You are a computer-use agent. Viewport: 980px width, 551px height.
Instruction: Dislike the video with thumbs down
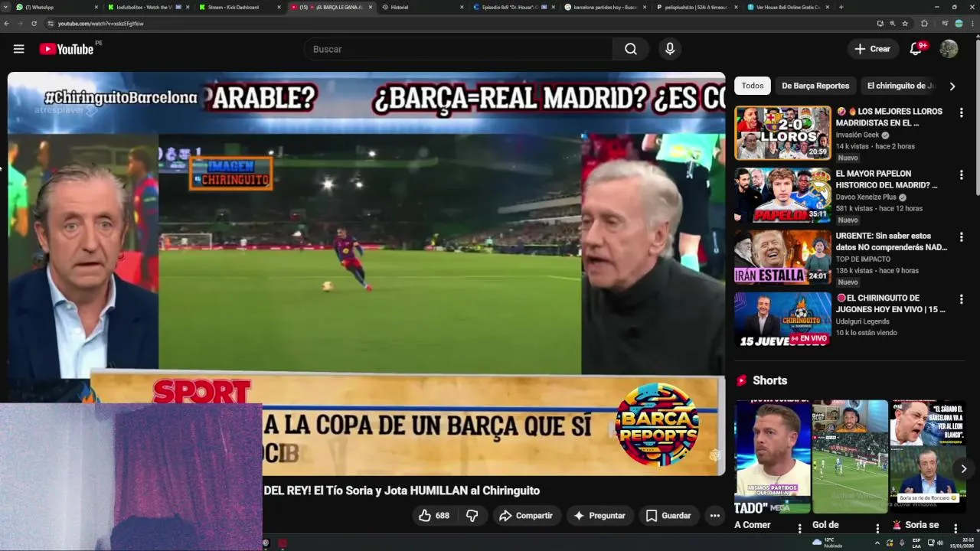click(x=472, y=516)
